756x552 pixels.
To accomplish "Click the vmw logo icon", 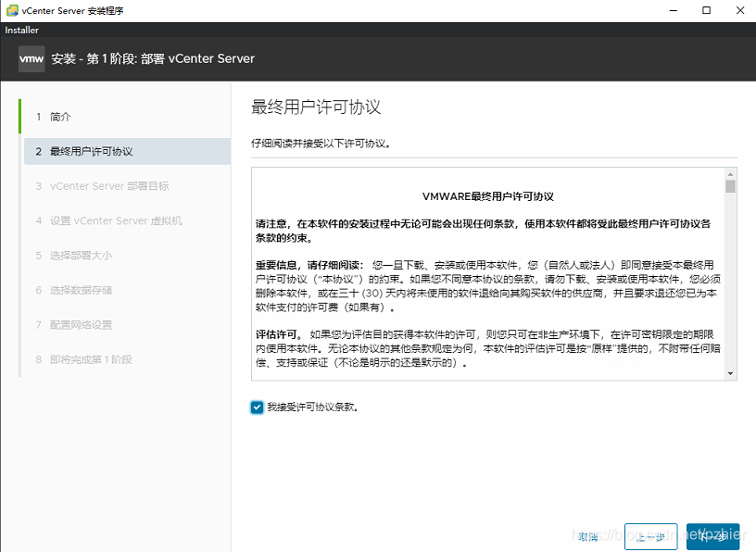I will click(31, 59).
